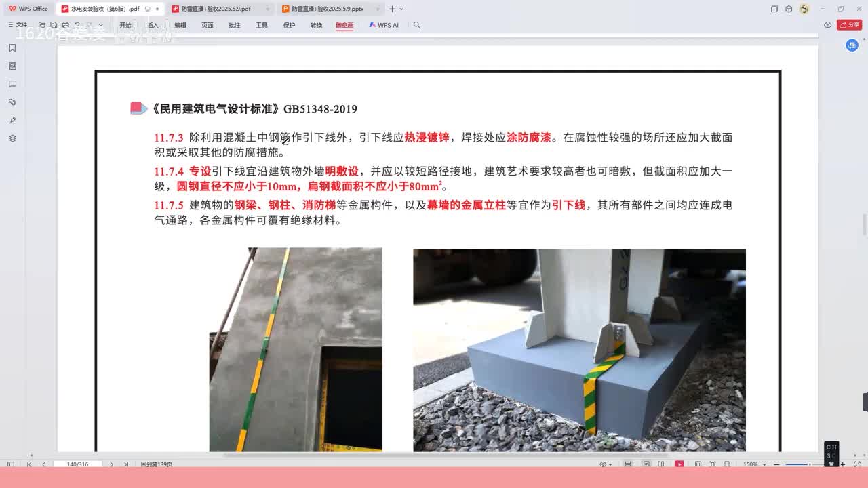Viewport: 868px width, 488px height.
Task: Open new tab options arrow next to plus
Action: (401, 9)
